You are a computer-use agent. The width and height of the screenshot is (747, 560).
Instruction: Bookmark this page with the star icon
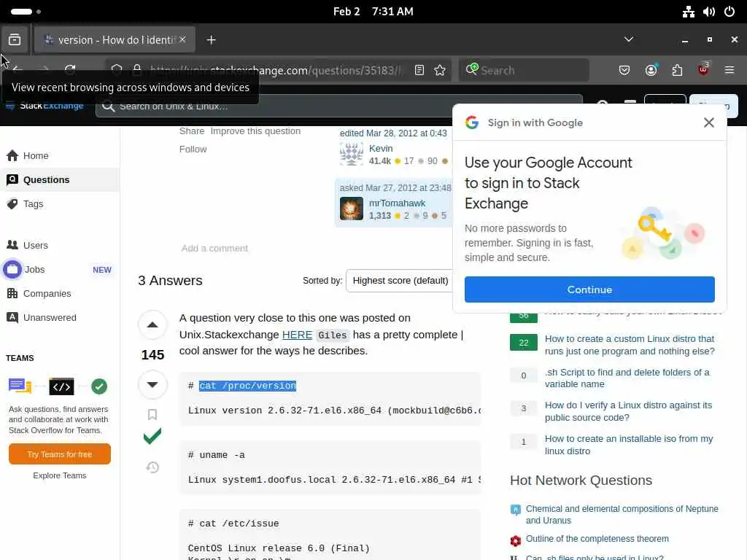(440, 71)
